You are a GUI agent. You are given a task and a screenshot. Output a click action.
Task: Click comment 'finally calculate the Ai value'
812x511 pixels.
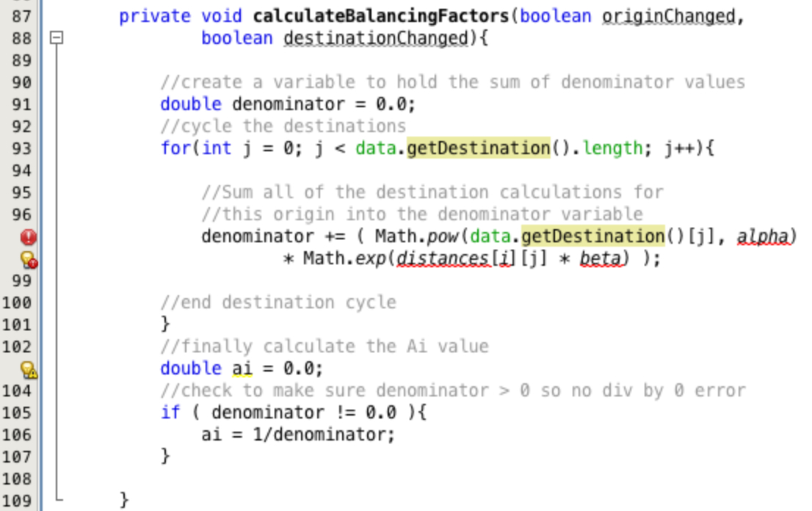point(325,347)
